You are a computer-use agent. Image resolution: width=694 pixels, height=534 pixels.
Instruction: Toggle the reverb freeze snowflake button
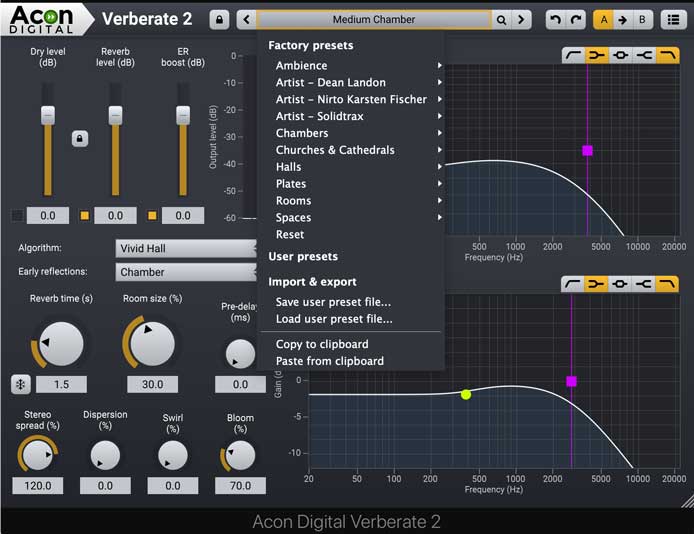click(x=21, y=384)
